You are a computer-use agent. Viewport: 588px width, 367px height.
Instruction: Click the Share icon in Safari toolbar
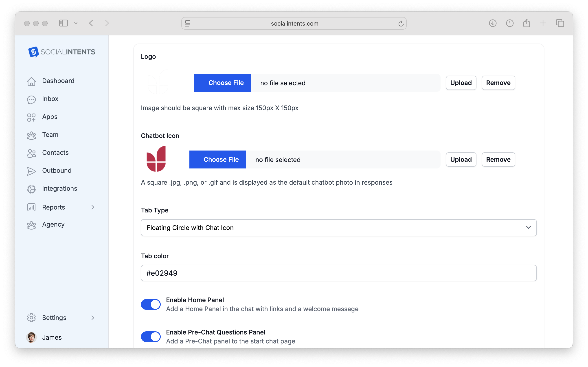pos(526,23)
